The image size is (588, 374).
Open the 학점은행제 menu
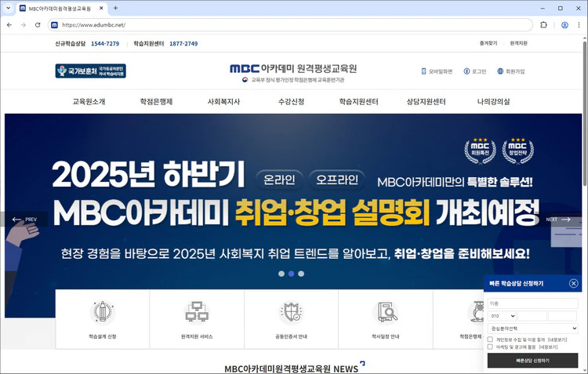click(156, 101)
